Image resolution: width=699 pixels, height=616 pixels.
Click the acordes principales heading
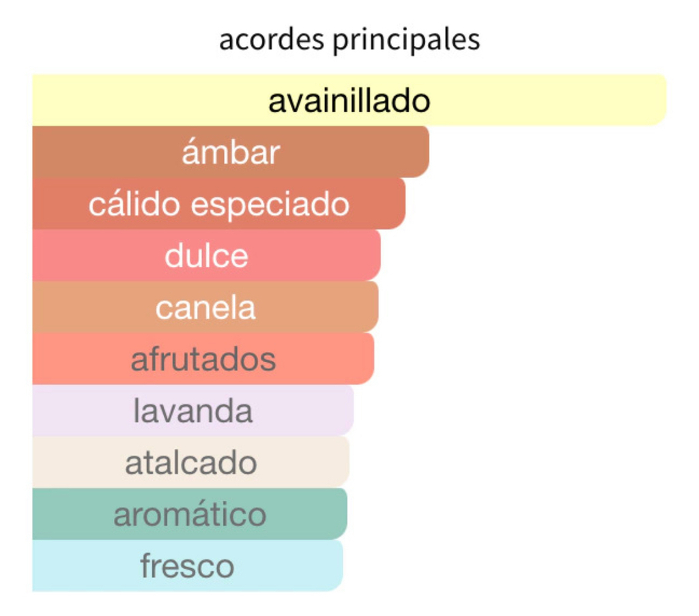coord(349,40)
